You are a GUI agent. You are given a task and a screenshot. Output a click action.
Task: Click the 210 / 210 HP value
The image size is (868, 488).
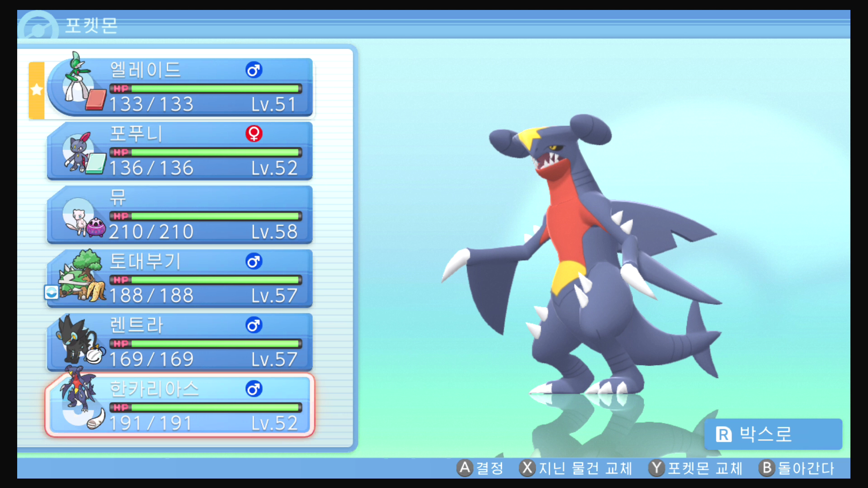pyautogui.click(x=151, y=232)
